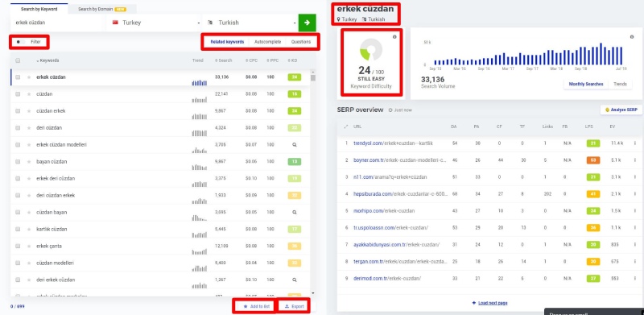Check the 'erkek cüzdan' row checkbox
The height and width of the screenshot is (315, 644).
[18, 77]
